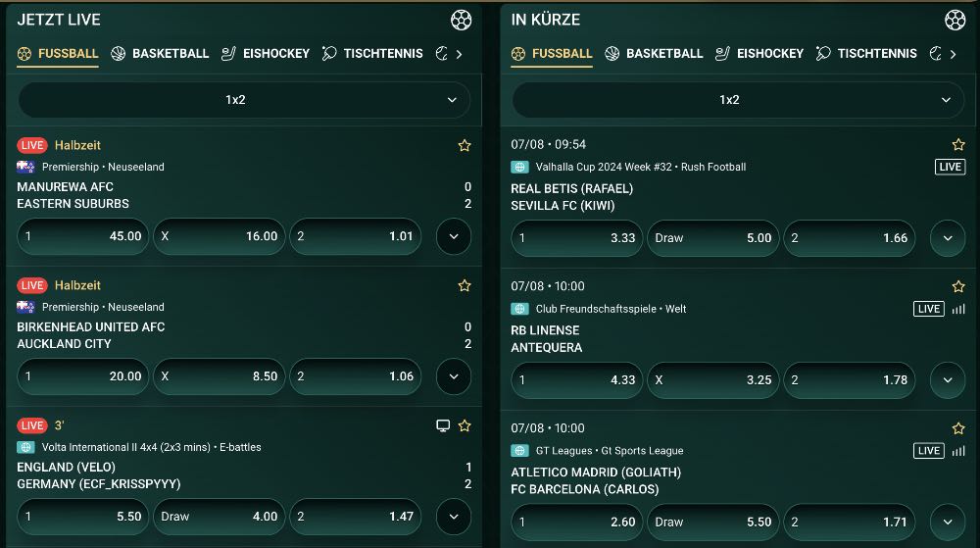Open statistics bars icon for RB Linense match
Image resolution: width=980 pixels, height=548 pixels.
[958, 309]
